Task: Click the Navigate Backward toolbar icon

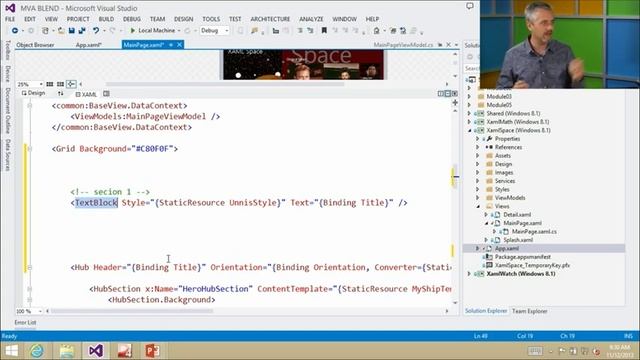Action: click(15, 31)
